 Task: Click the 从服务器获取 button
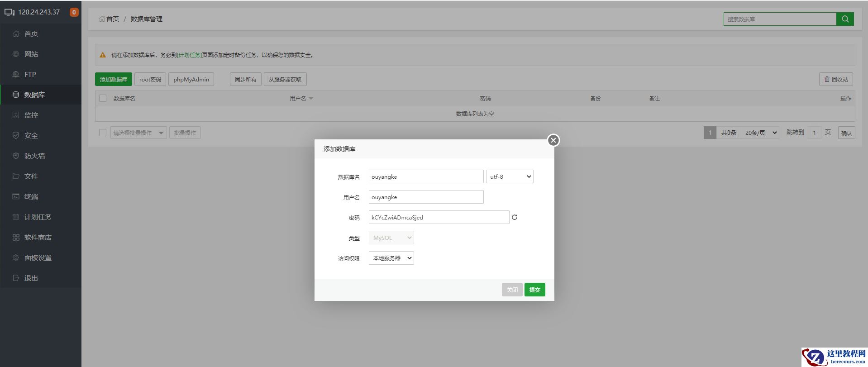285,79
